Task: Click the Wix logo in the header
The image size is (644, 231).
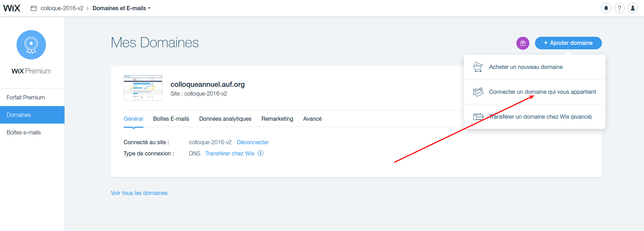Action: (12, 8)
